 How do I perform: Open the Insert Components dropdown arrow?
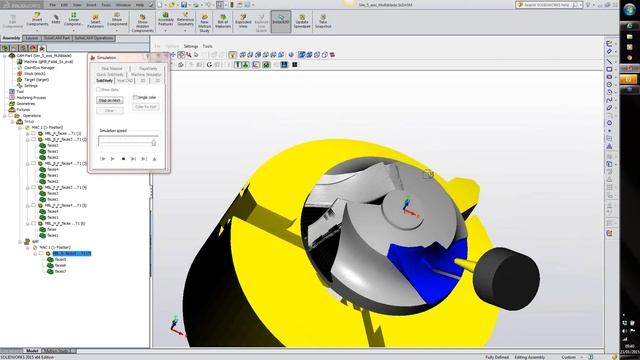click(x=37, y=31)
